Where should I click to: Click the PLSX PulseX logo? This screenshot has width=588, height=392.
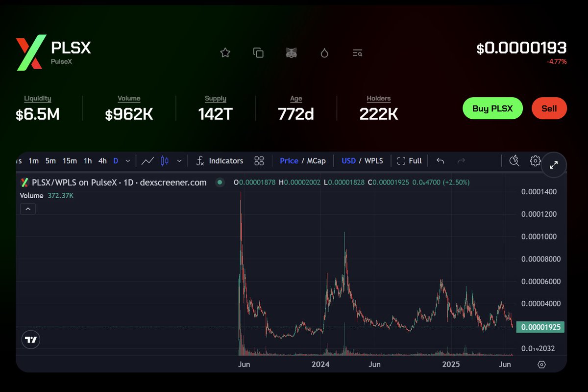(x=31, y=52)
